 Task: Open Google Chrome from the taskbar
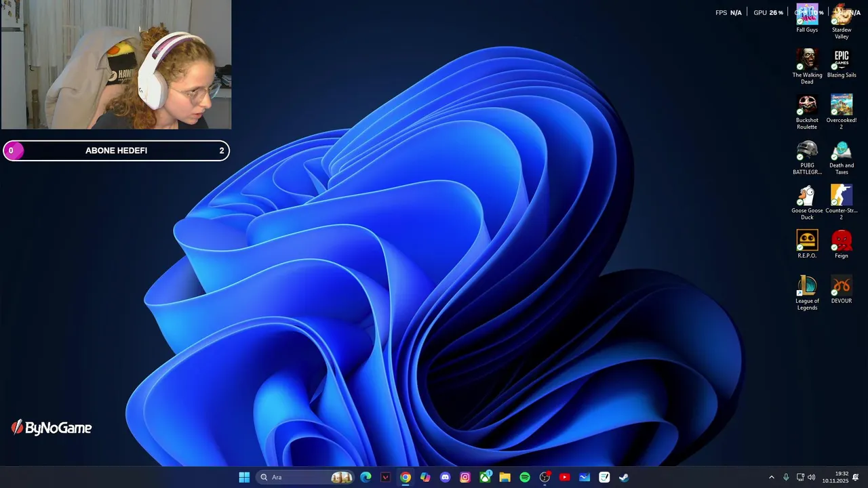pyautogui.click(x=406, y=477)
